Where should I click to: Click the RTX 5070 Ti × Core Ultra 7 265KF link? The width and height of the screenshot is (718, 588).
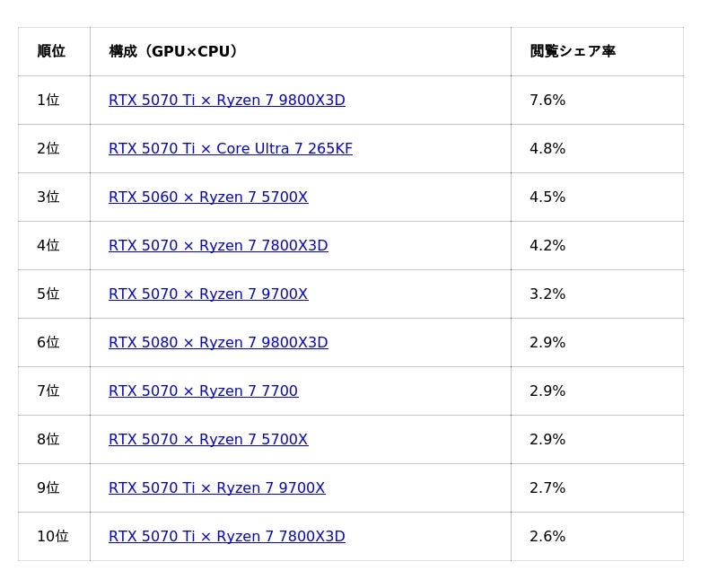pyautogui.click(x=230, y=149)
